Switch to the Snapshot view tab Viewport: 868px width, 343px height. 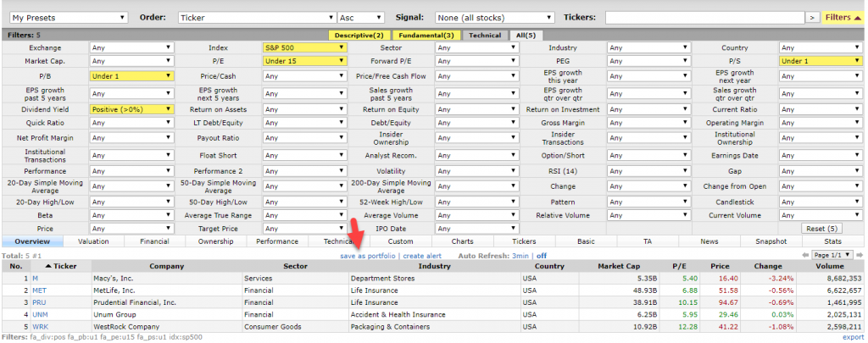tap(771, 241)
